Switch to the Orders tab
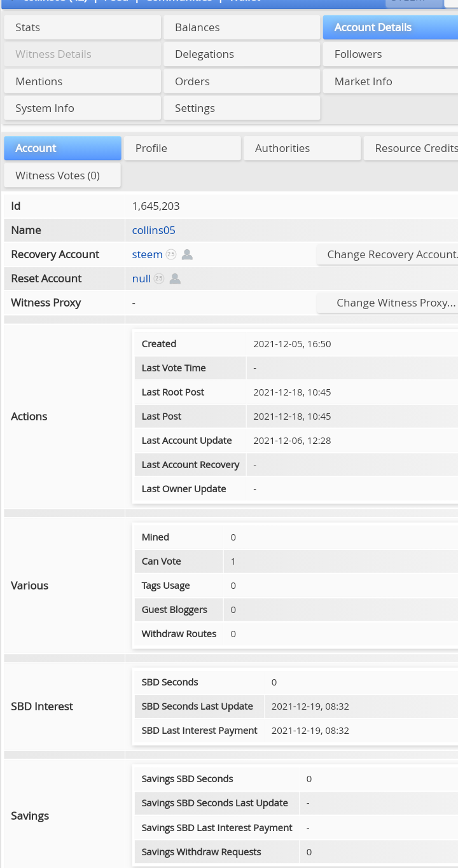Image resolution: width=458 pixels, height=868 pixels. 242,81
